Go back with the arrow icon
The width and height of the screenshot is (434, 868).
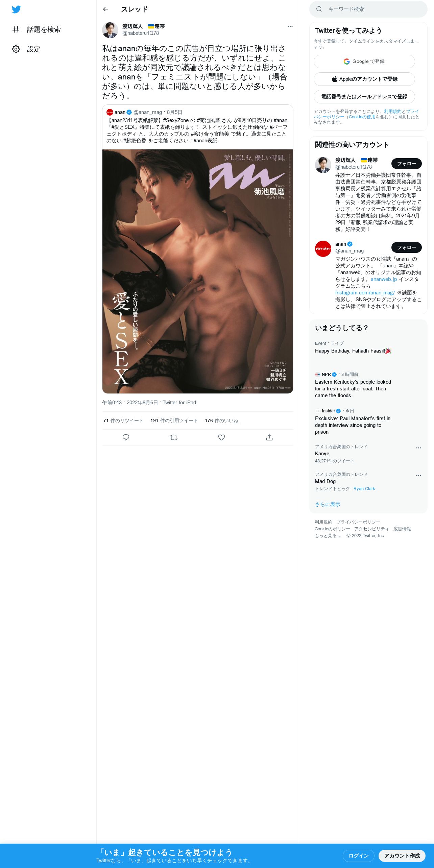pos(105,9)
